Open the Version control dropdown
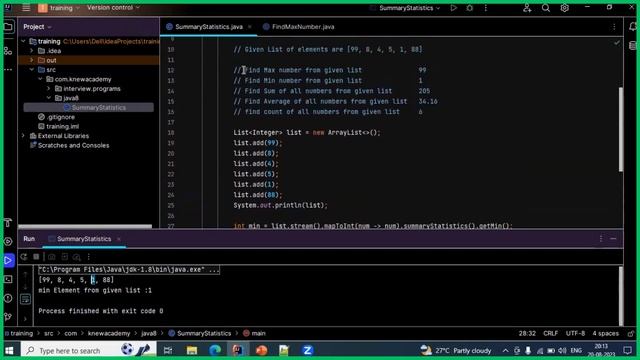 113,8
